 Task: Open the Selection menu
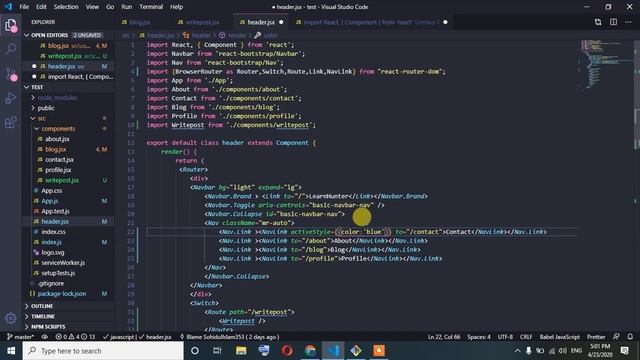coord(66,7)
